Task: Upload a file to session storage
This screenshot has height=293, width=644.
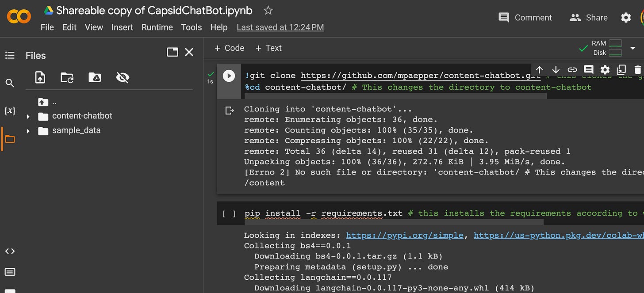Action: point(40,78)
